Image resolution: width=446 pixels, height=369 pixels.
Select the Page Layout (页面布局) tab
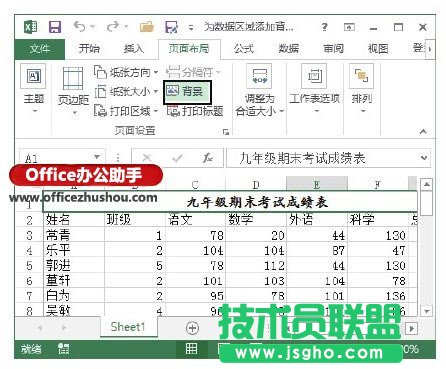click(x=189, y=49)
